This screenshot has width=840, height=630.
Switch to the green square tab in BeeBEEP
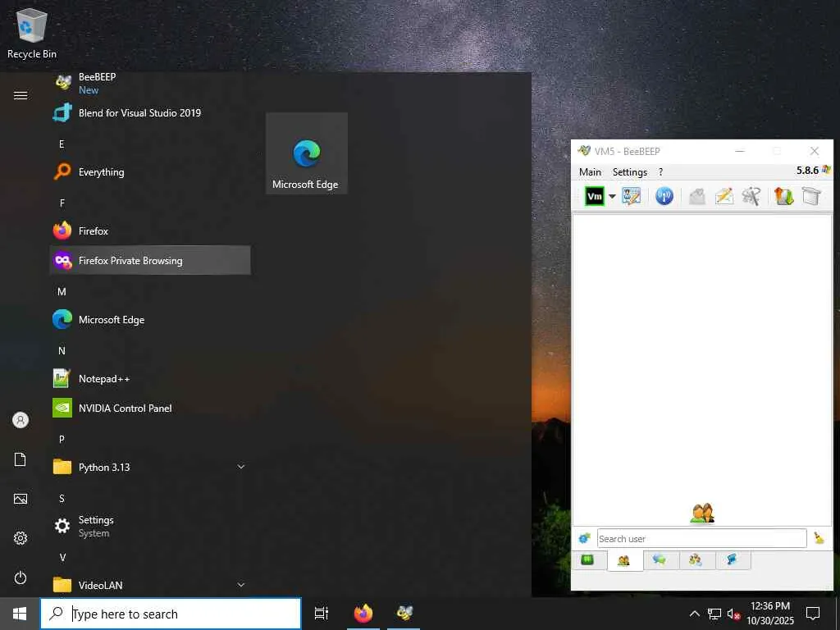(x=587, y=560)
